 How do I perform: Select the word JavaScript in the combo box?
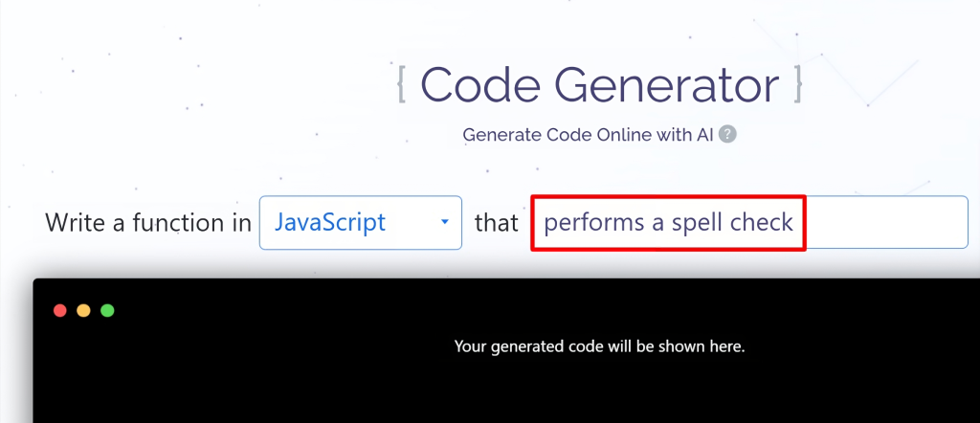tap(330, 222)
